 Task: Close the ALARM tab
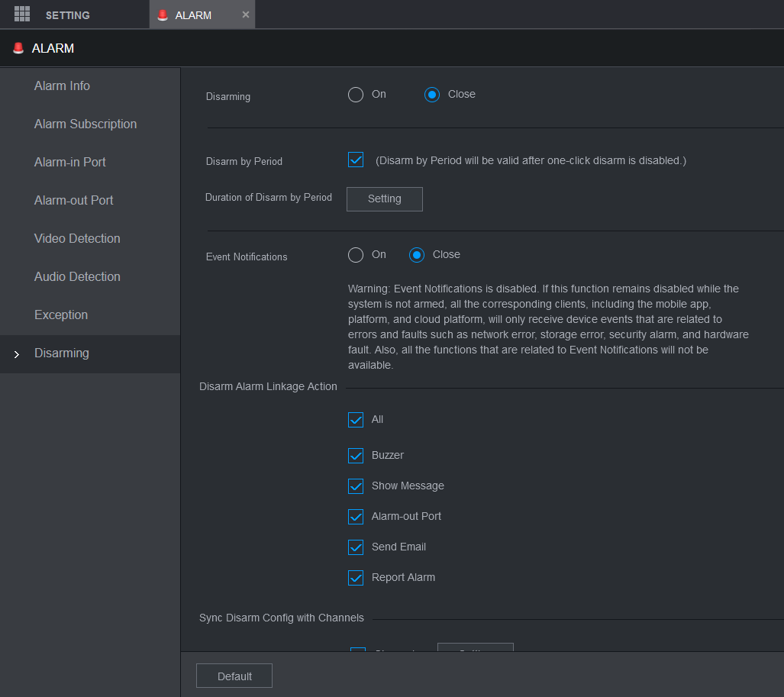click(x=246, y=15)
